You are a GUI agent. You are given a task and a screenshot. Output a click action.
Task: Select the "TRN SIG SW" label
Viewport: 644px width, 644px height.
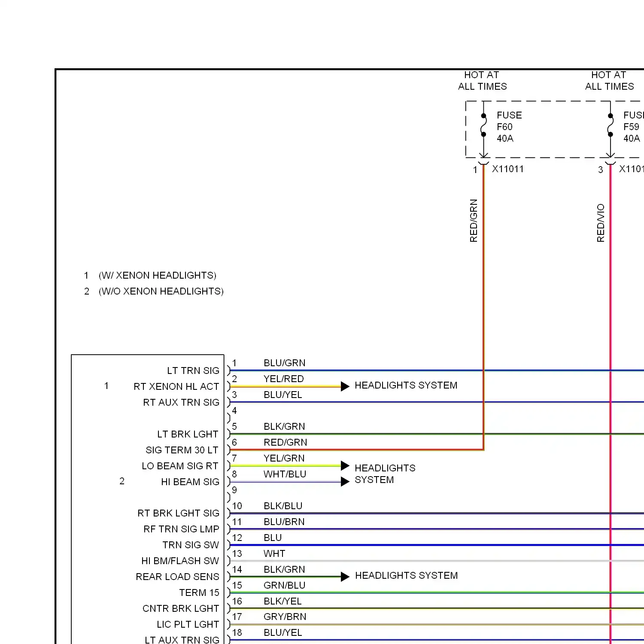click(x=191, y=545)
